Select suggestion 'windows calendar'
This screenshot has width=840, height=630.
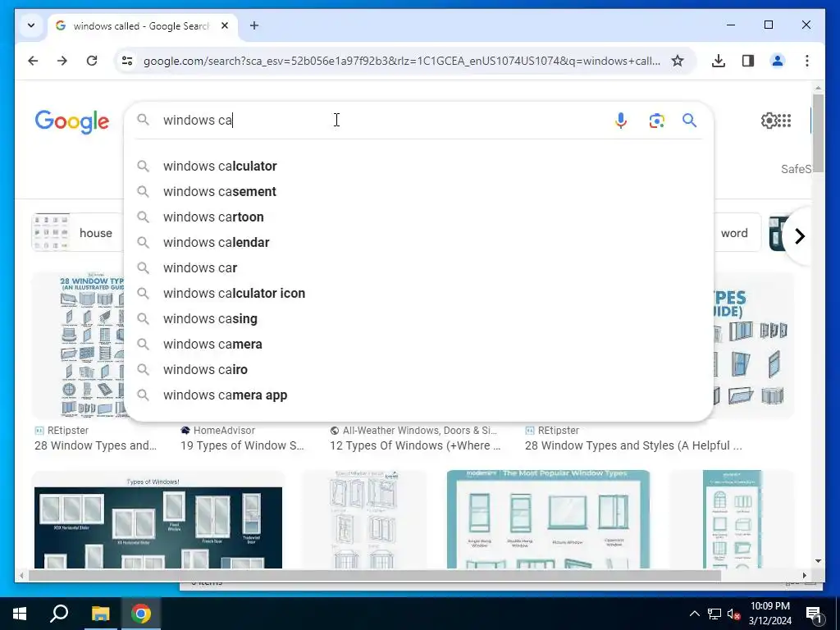tap(418, 242)
